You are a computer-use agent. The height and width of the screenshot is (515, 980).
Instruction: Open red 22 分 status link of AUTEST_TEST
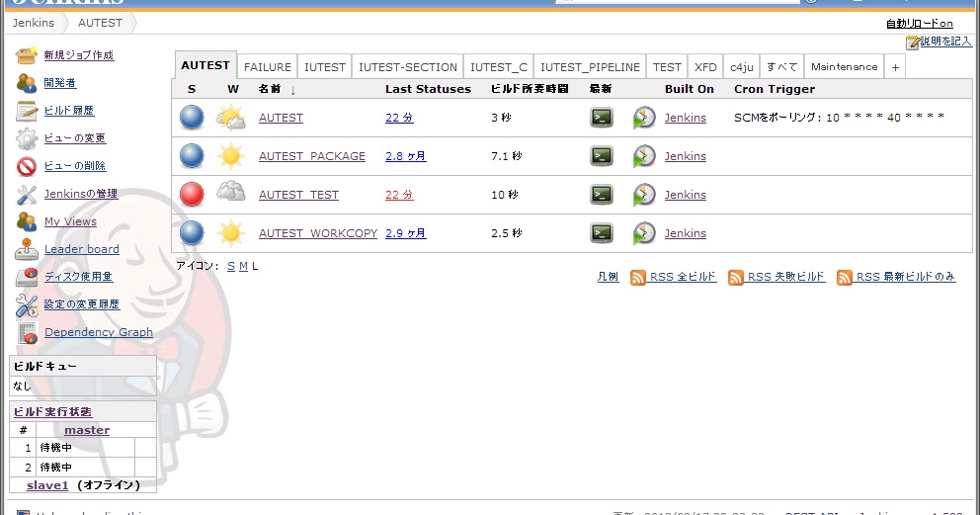pyautogui.click(x=399, y=195)
